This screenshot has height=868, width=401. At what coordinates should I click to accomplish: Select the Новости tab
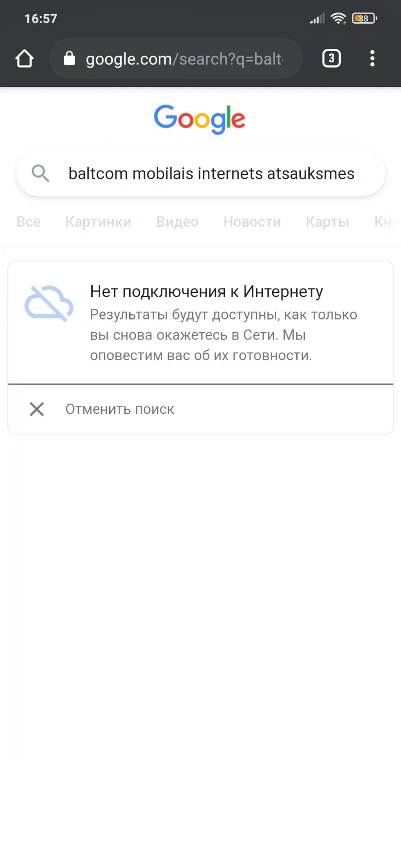click(x=252, y=222)
